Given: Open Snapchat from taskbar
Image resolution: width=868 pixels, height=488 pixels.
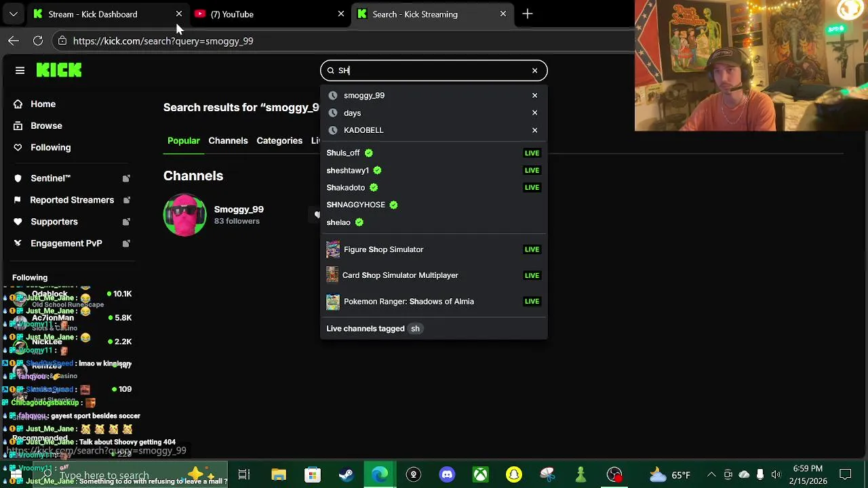Looking at the screenshot, I should 514,474.
